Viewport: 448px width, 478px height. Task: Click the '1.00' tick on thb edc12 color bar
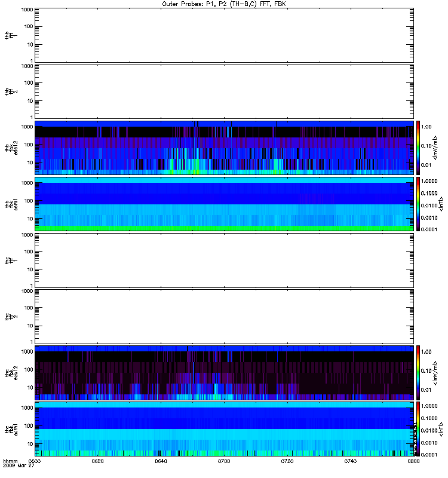pyautogui.click(x=426, y=127)
